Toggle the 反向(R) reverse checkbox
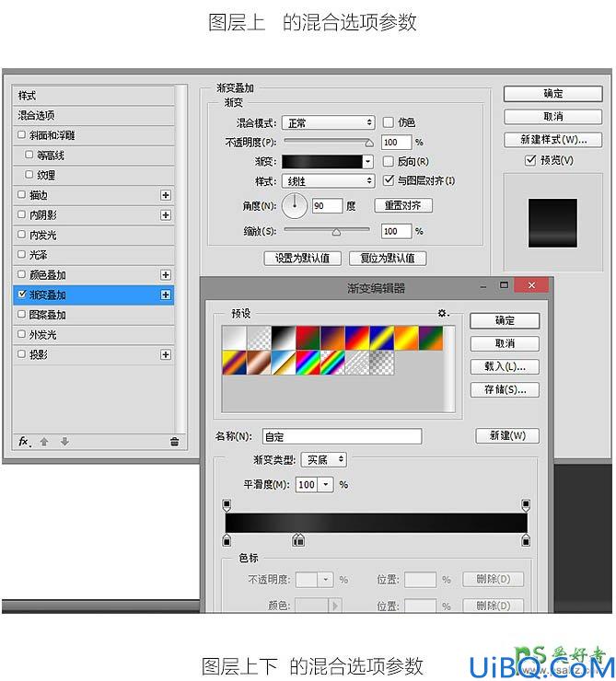This screenshot has width=616, height=681. point(388,162)
